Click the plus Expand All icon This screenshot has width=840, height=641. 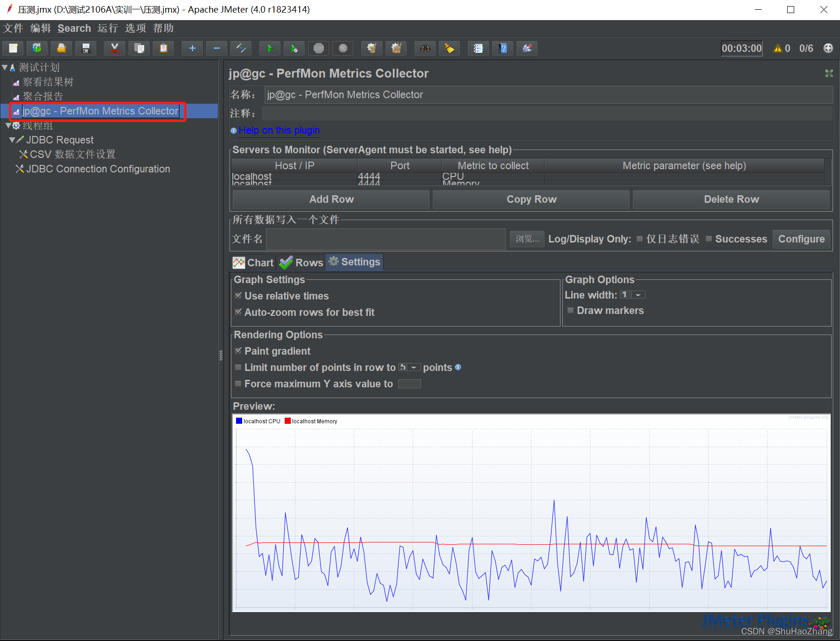pyautogui.click(x=192, y=48)
